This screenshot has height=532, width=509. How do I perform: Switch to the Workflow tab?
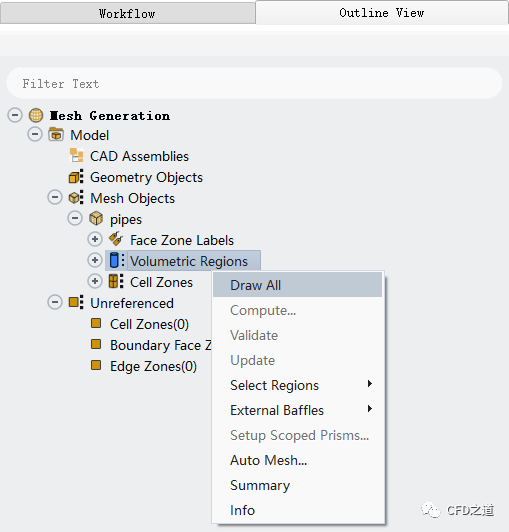[x=128, y=14]
